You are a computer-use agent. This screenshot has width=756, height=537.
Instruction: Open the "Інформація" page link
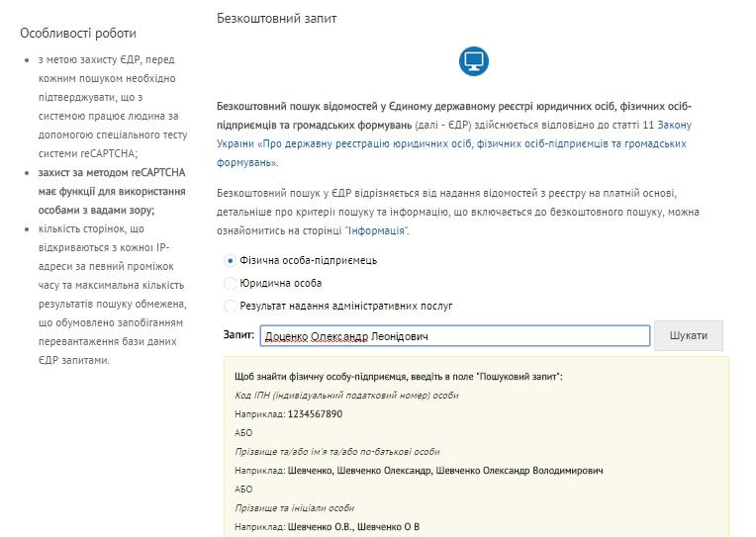tap(376, 230)
